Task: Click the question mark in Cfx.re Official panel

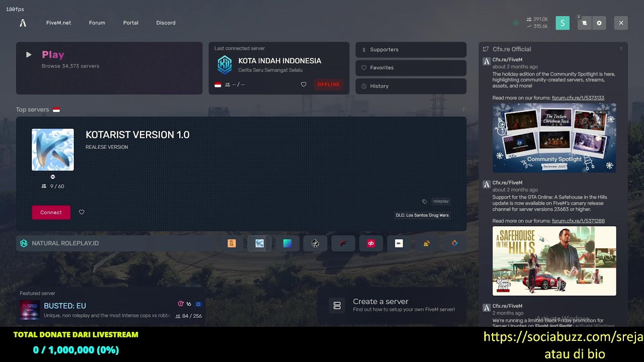Action: click(621, 49)
